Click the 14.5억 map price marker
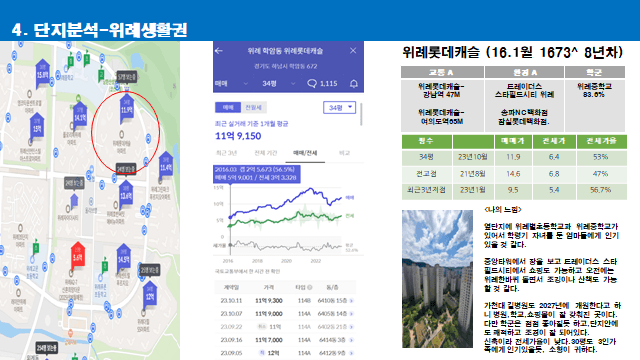This screenshot has width=640, height=360. (x=123, y=258)
